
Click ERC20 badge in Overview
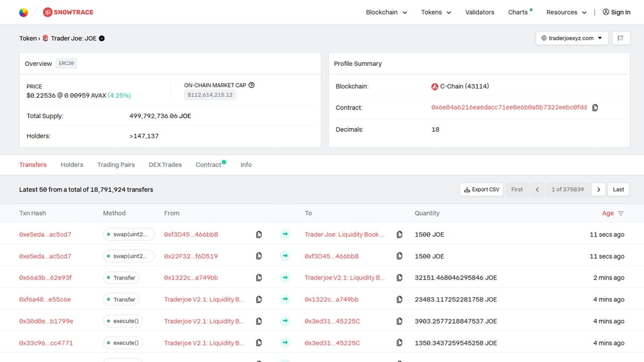[x=66, y=63]
